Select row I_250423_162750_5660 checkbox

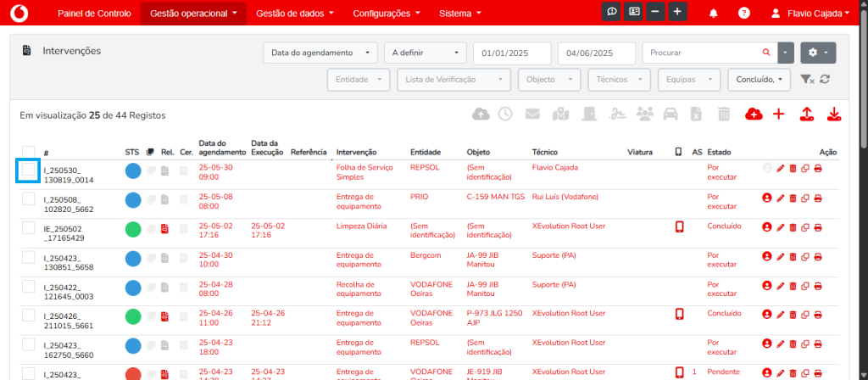click(x=28, y=344)
